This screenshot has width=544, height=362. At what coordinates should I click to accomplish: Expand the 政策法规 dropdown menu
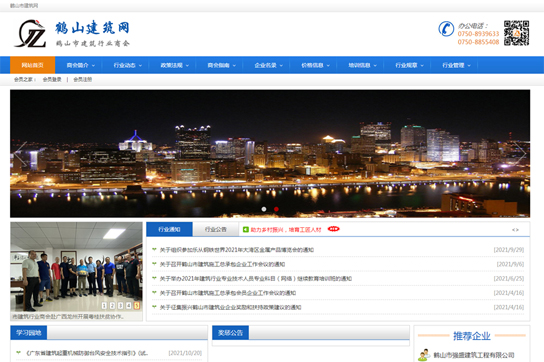coord(175,65)
